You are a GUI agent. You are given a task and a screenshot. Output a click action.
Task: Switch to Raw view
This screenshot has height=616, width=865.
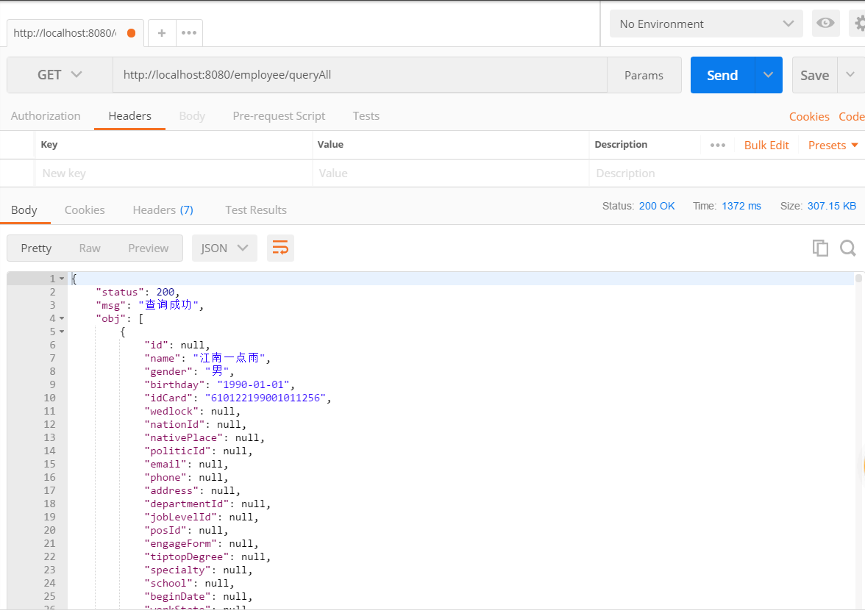(90, 248)
